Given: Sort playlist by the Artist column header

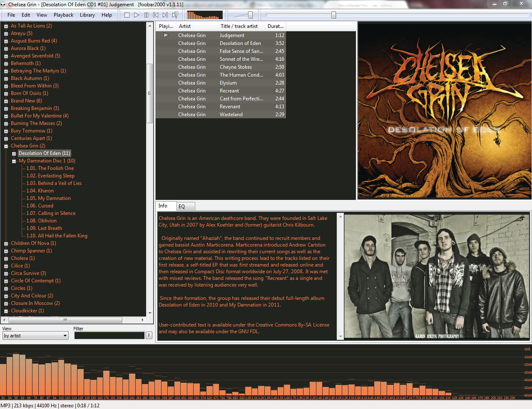Looking at the screenshot, I should point(197,26).
